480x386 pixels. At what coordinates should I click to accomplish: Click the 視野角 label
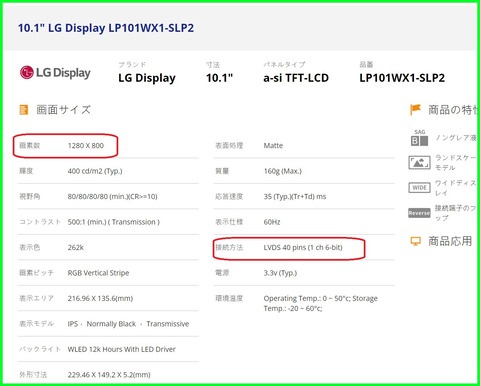[x=30, y=197]
